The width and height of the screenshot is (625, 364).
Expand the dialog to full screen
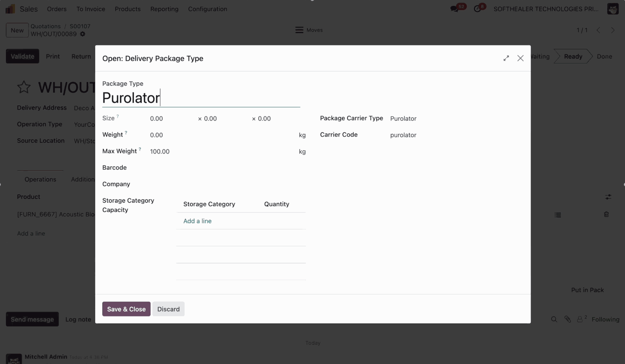click(x=506, y=58)
